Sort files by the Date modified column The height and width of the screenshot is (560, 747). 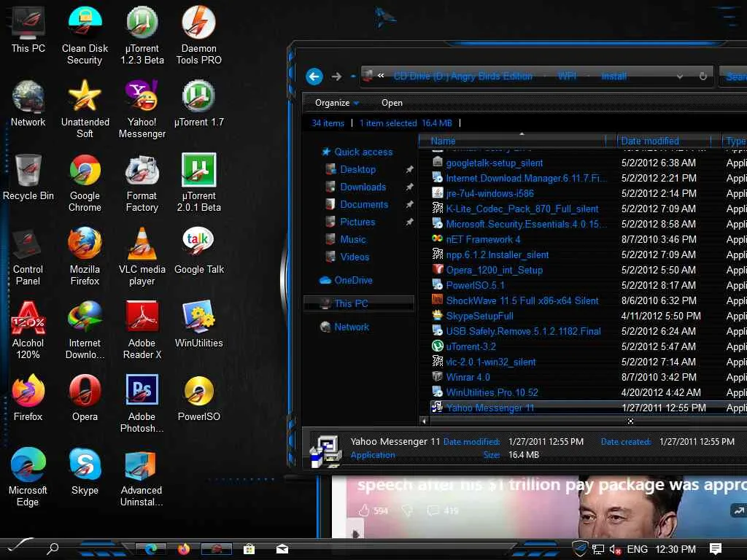(x=649, y=141)
